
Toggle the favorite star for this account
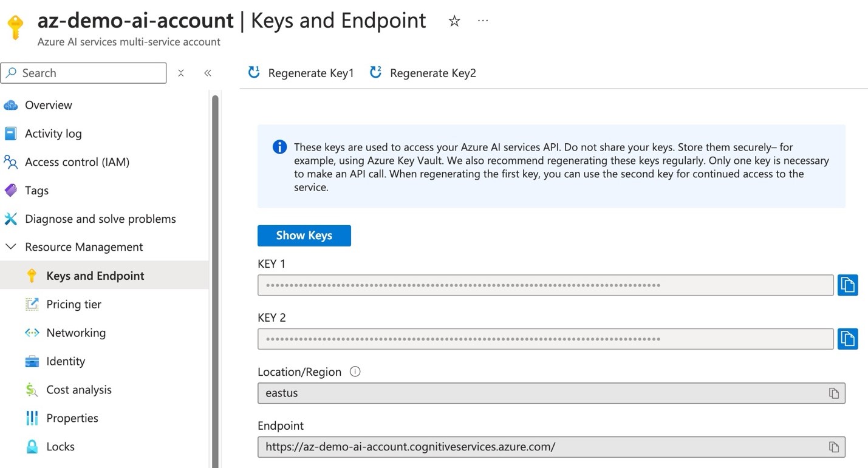pyautogui.click(x=454, y=21)
